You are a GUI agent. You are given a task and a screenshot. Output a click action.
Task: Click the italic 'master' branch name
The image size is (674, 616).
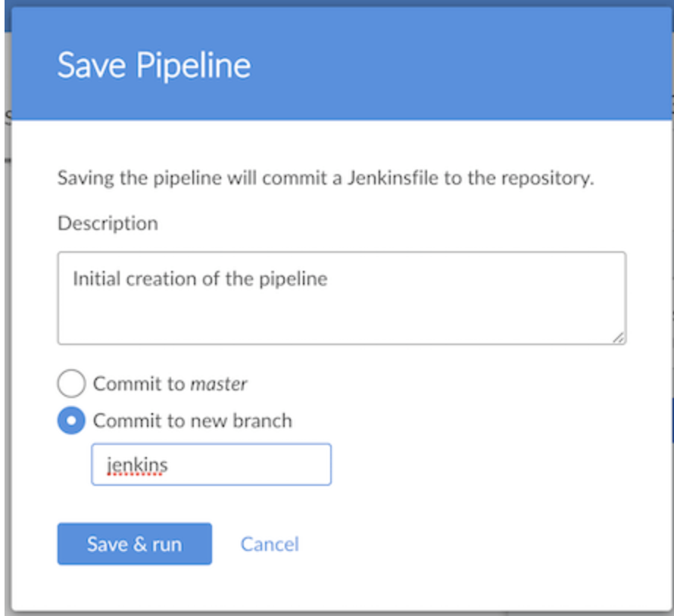(218, 384)
